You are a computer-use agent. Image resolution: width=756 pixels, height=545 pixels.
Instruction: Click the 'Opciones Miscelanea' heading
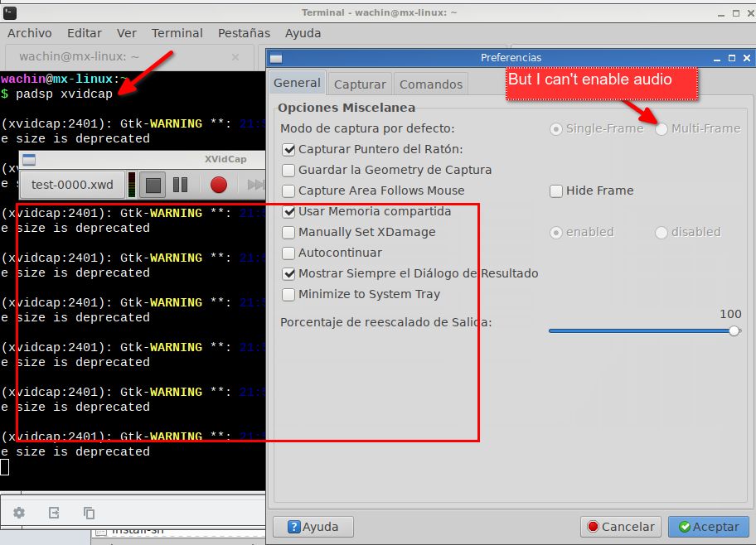coord(346,108)
